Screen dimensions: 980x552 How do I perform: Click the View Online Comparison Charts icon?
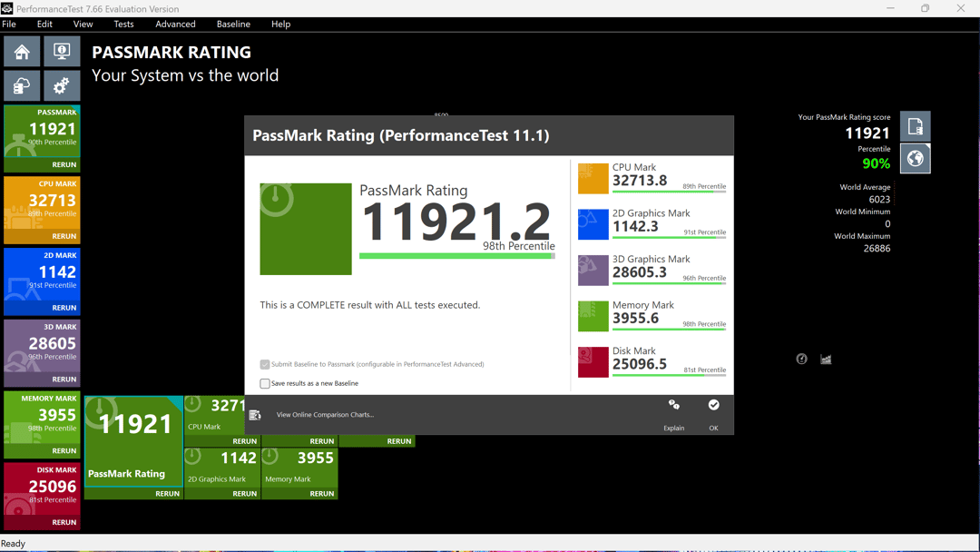click(255, 415)
